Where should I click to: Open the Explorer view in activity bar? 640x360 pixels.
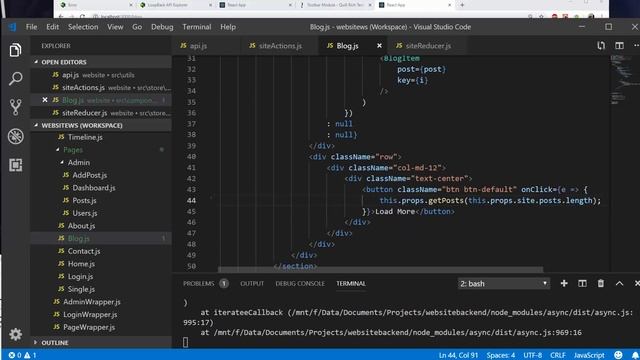16,50
